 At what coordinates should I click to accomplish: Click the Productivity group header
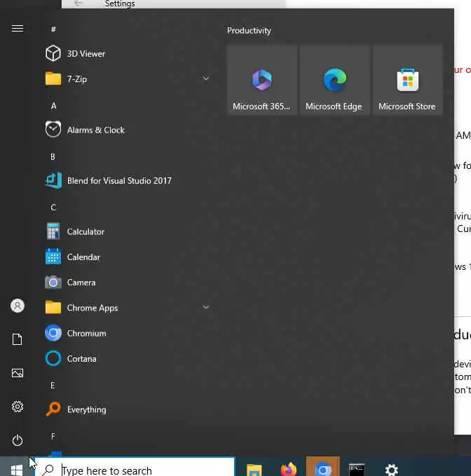coord(249,31)
